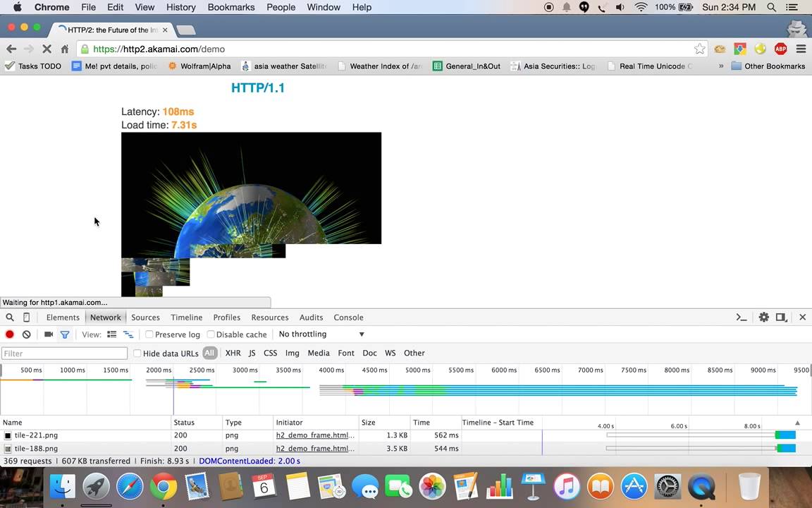Switch to the Sources tab
This screenshot has height=508, width=812.
(x=145, y=317)
